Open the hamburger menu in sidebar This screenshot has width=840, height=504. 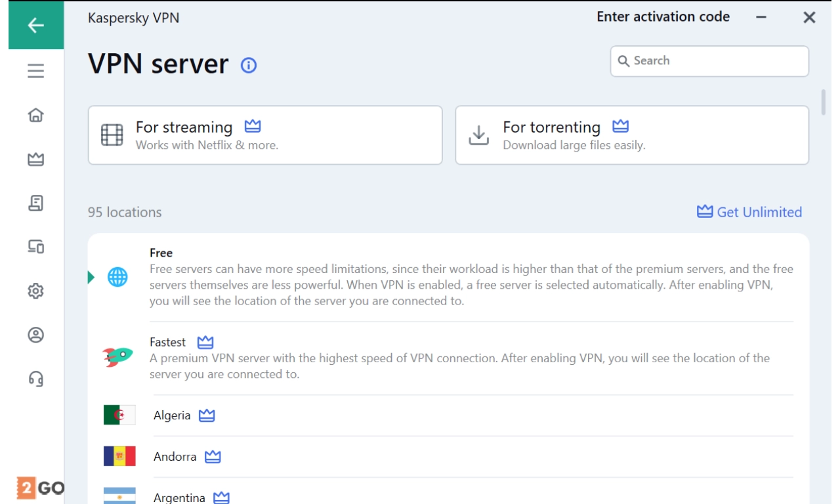[35, 71]
